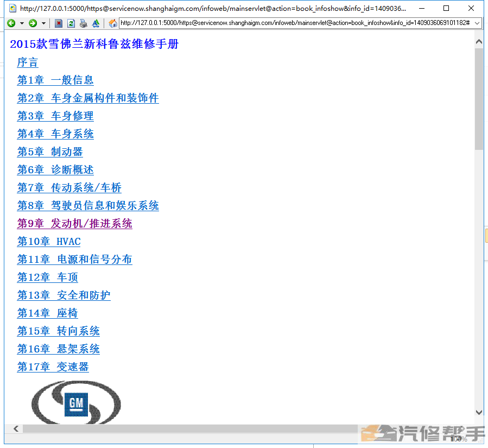Minimize the browser window
Viewport: 488px width, 448px height.
pos(422,8)
